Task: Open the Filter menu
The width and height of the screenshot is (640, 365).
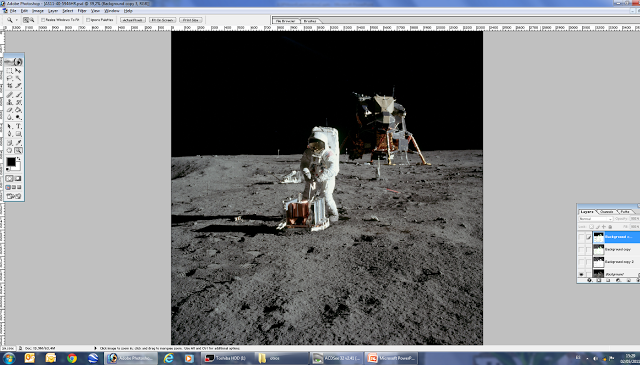Action: pyautogui.click(x=82, y=11)
